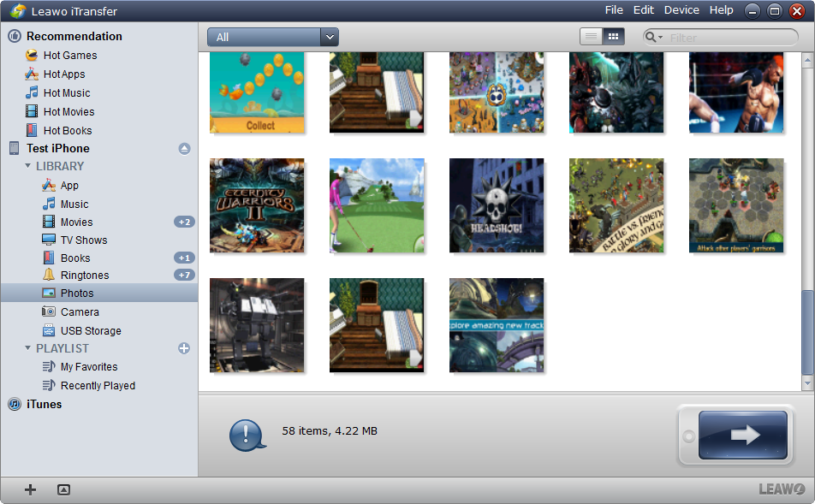This screenshot has width=815, height=504.
Task: Select the hexagon grid strategy thumbnail
Action: pyautogui.click(x=736, y=205)
